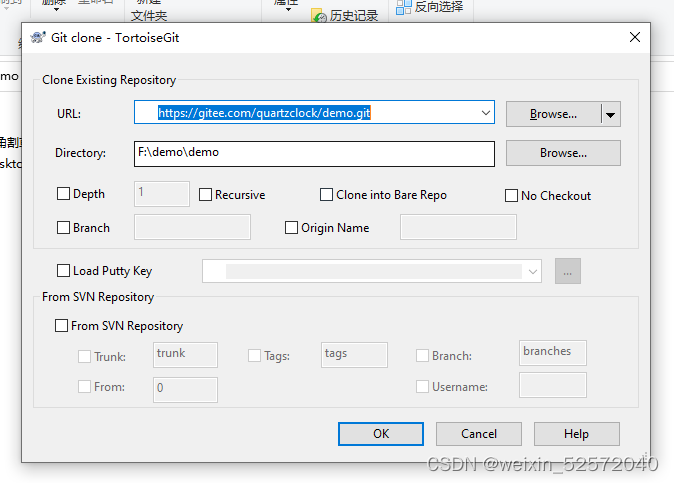Cancel the Git clone dialog

(x=479, y=434)
